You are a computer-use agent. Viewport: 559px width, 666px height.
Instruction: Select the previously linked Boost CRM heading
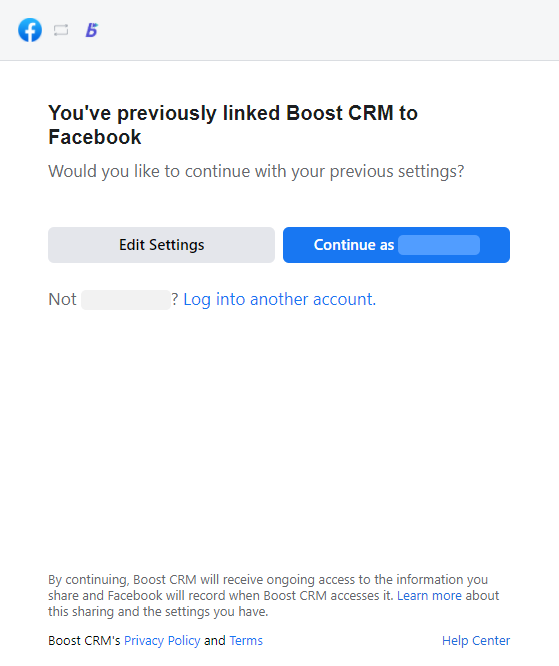pos(233,125)
